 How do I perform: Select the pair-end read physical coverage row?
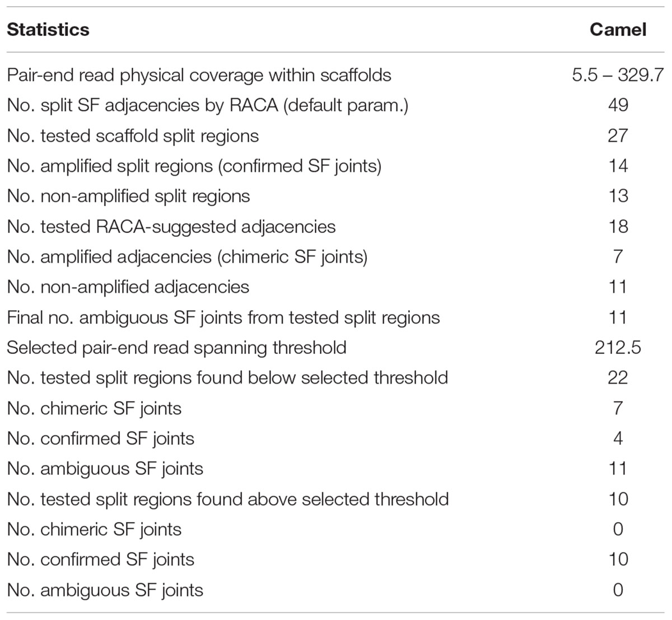[x=336, y=75]
